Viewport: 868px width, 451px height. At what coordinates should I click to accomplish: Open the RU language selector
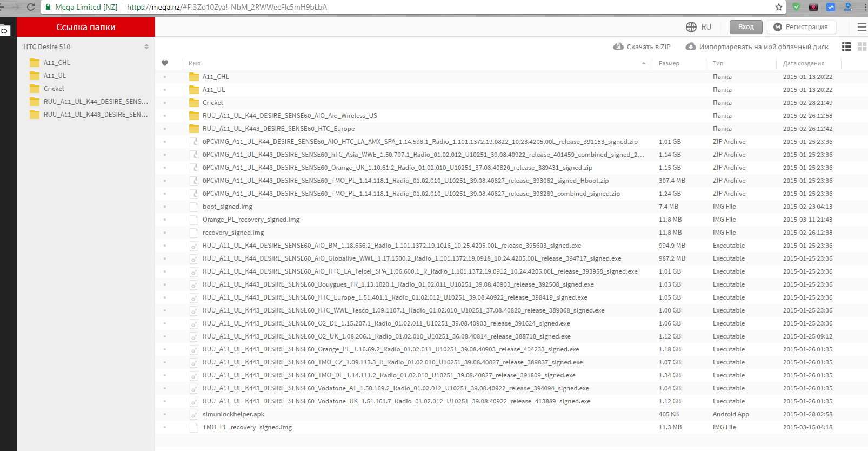(699, 27)
